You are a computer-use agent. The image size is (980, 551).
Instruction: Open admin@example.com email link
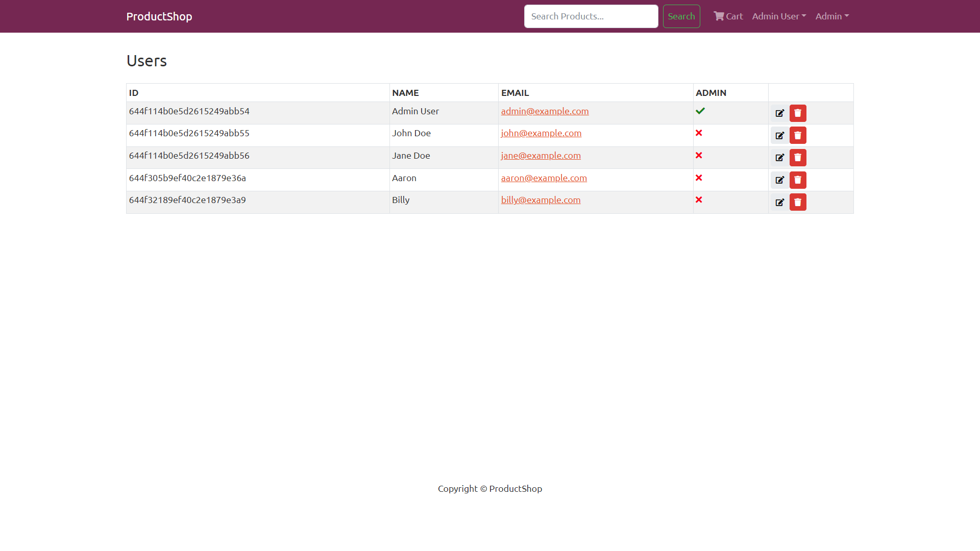545,111
